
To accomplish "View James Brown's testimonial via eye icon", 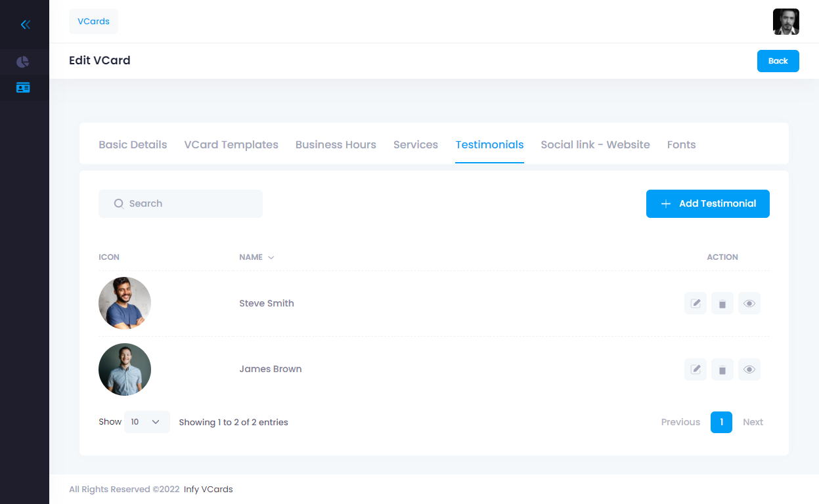I will 749,369.
